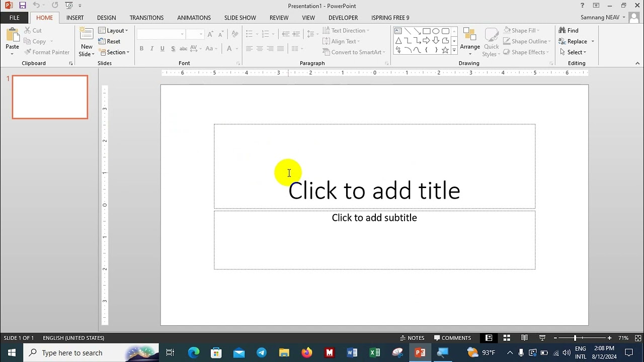The height and width of the screenshot is (362, 644).
Task: Switch to Reading View
Action: coord(524,338)
